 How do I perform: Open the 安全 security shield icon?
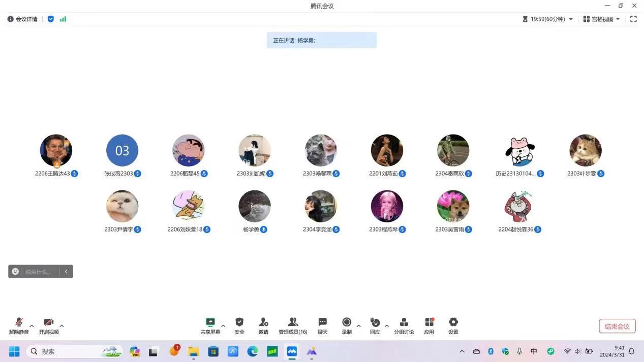[x=239, y=322]
